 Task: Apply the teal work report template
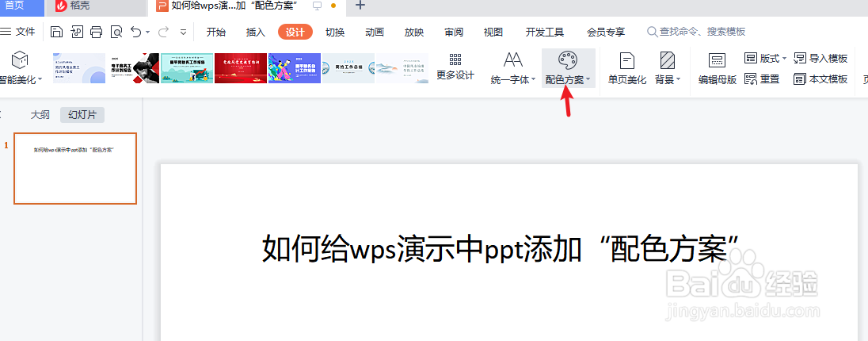187,68
